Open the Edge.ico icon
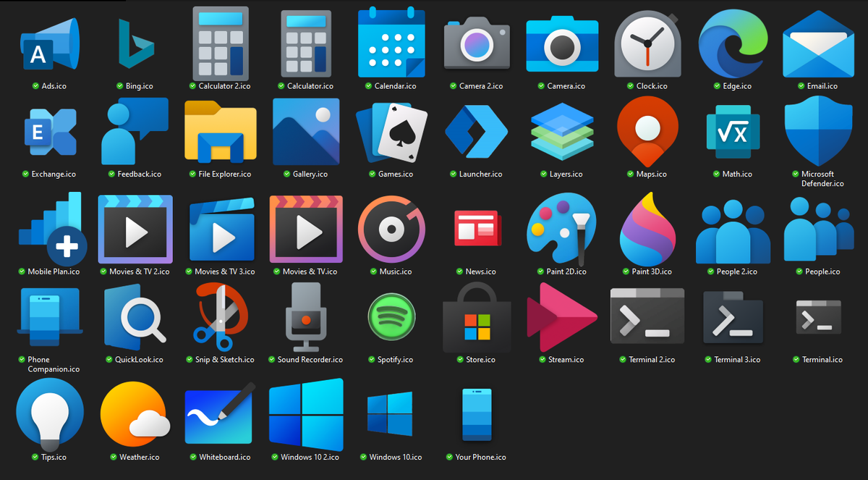Image resolution: width=868 pixels, height=480 pixels. pyautogui.click(x=733, y=44)
